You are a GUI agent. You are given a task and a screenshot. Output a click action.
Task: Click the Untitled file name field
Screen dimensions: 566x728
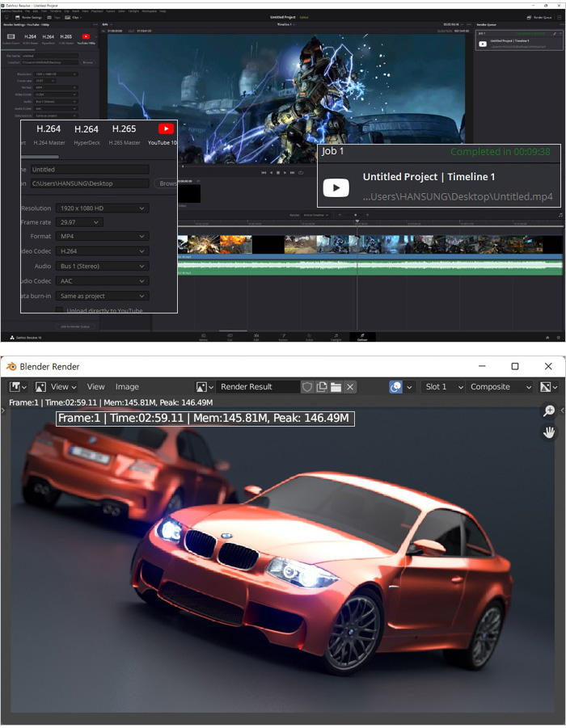tap(89, 170)
